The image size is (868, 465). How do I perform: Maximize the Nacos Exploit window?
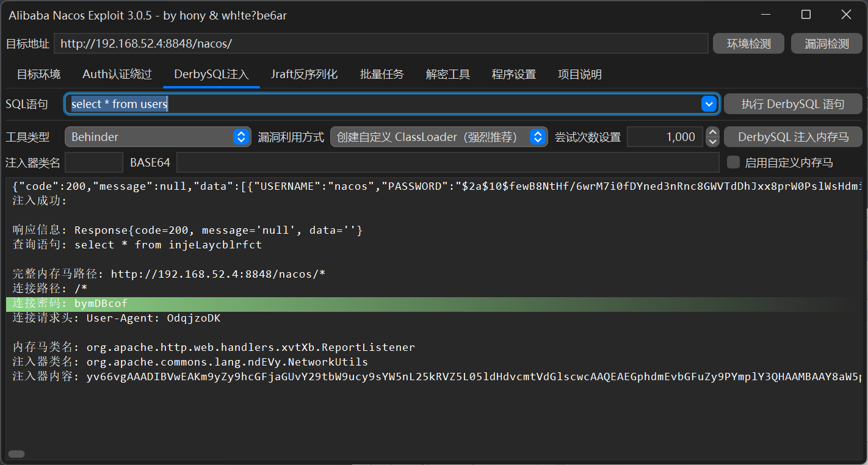click(x=806, y=15)
